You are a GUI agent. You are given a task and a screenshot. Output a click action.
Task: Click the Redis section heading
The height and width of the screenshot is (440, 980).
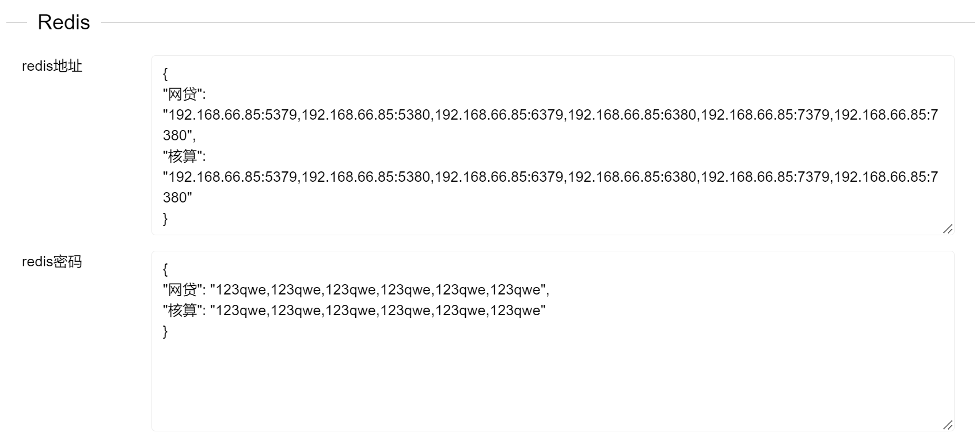(x=64, y=22)
